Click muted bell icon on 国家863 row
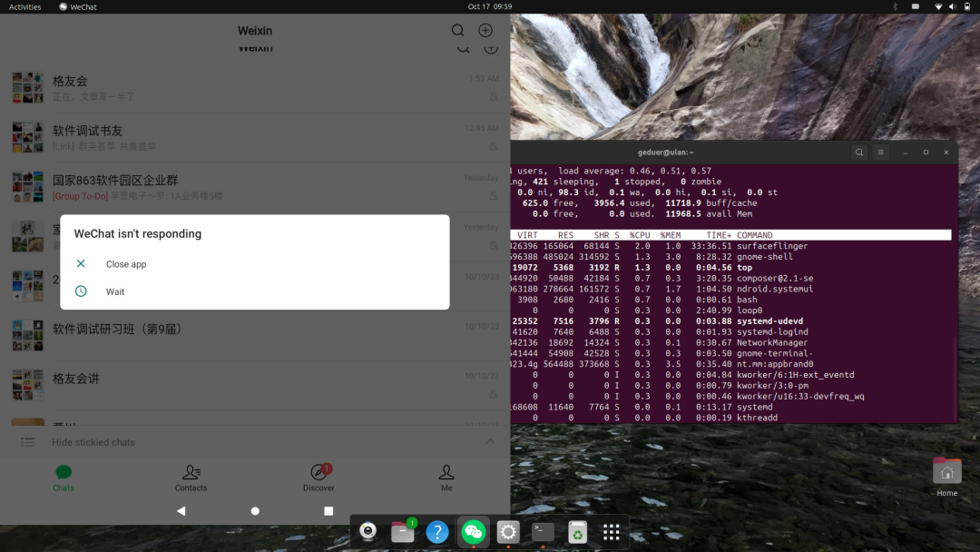980x552 pixels. pos(494,196)
